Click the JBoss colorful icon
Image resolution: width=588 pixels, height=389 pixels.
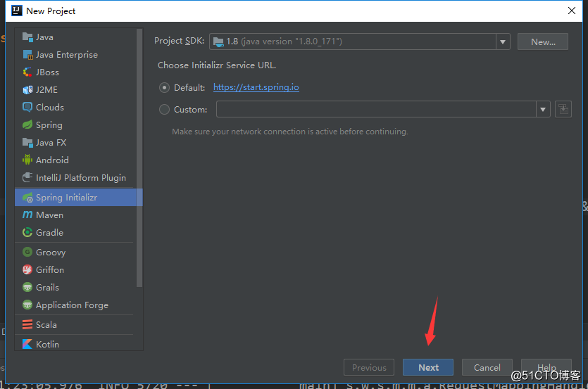pyautogui.click(x=27, y=72)
